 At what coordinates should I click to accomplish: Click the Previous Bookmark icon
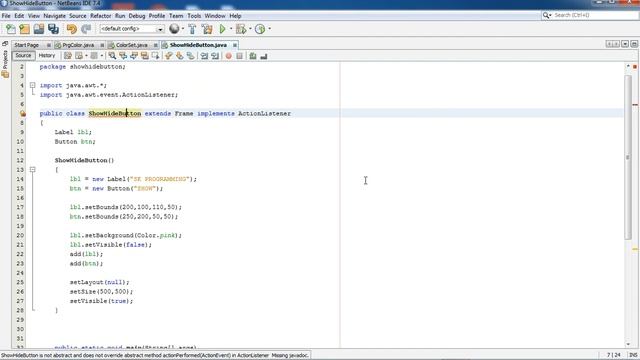pyautogui.click(x=169, y=56)
